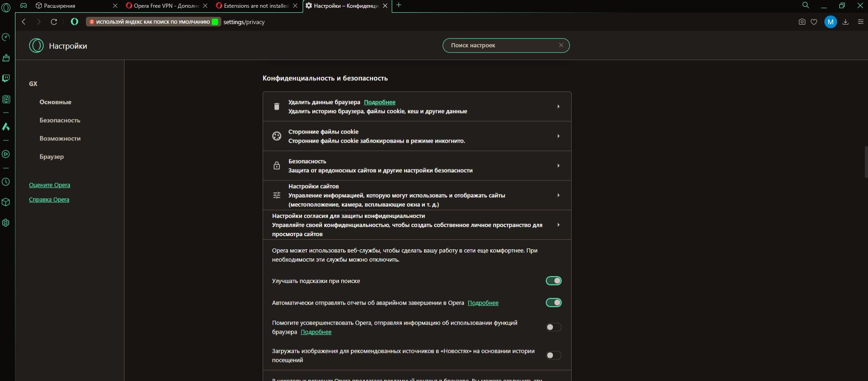The image size is (868, 381).
Task: Open History clock icon in sidebar
Action: tap(6, 182)
